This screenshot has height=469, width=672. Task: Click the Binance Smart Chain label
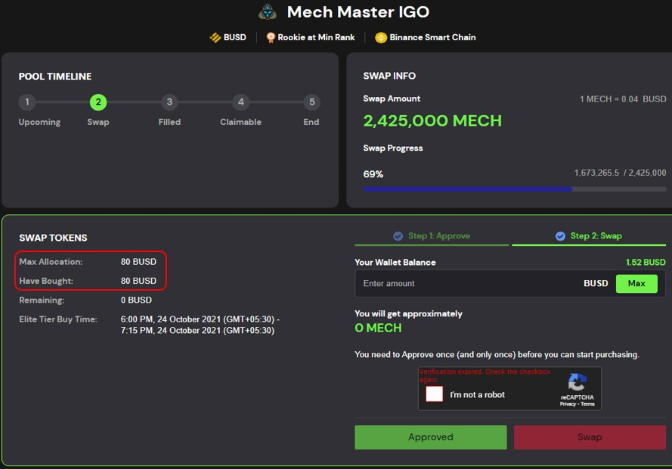pyautogui.click(x=432, y=37)
